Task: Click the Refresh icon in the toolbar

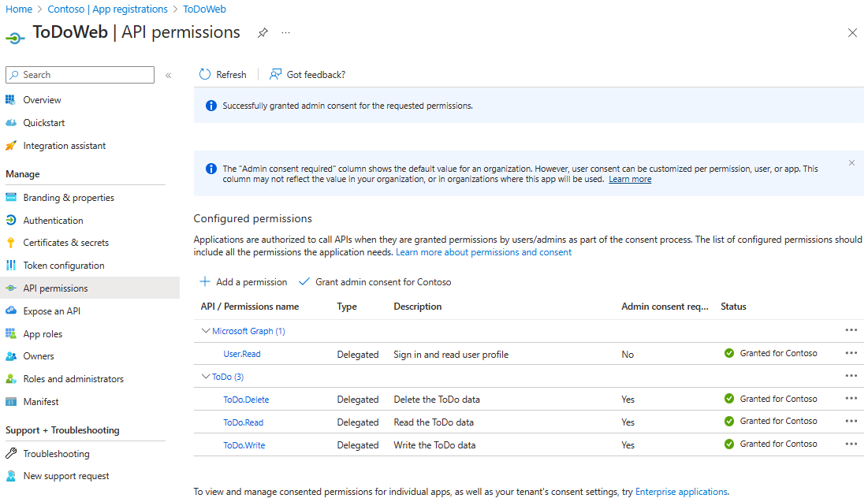Action: (x=205, y=74)
